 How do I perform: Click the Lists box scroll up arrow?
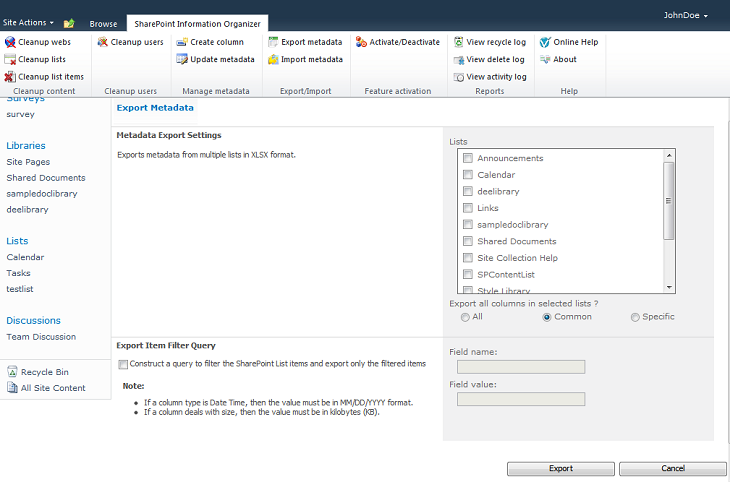point(669,155)
